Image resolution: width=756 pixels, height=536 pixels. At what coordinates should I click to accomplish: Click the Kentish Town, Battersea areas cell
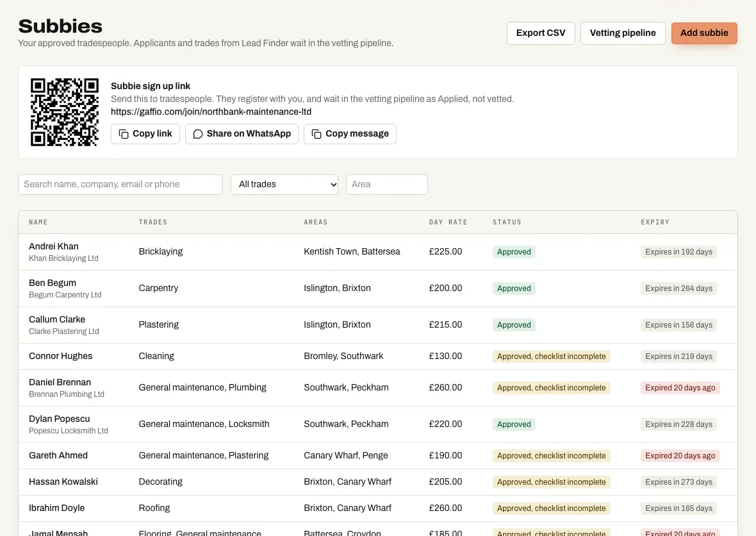352,252
